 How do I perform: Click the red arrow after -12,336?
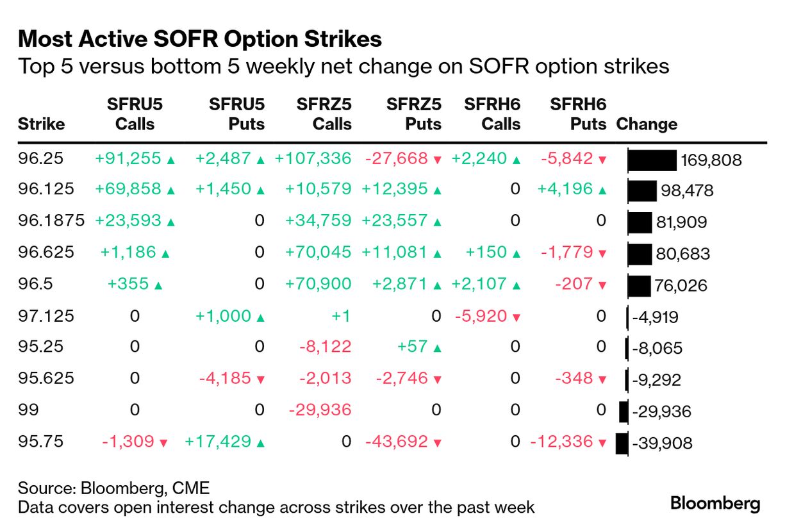602,443
